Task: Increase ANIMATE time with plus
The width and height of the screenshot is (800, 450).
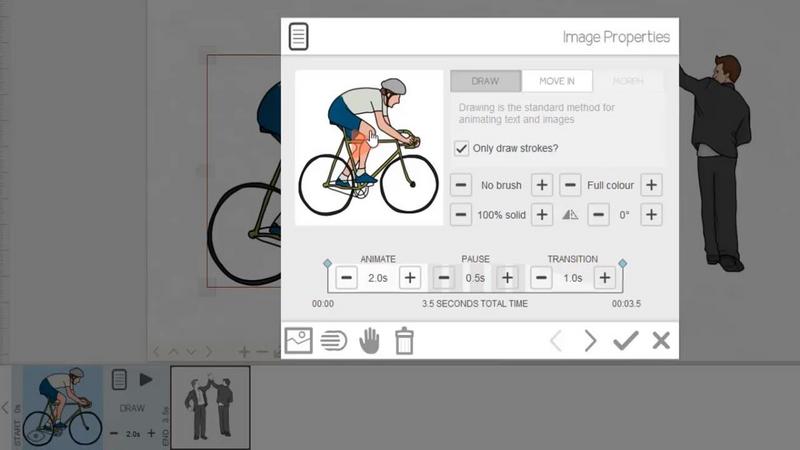Action: click(x=410, y=278)
